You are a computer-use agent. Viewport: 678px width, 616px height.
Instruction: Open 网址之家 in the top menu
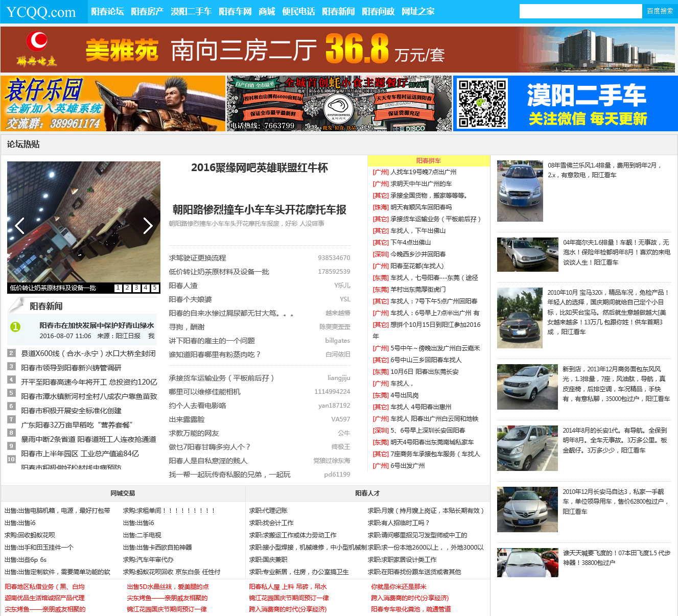click(x=418, y=11)
